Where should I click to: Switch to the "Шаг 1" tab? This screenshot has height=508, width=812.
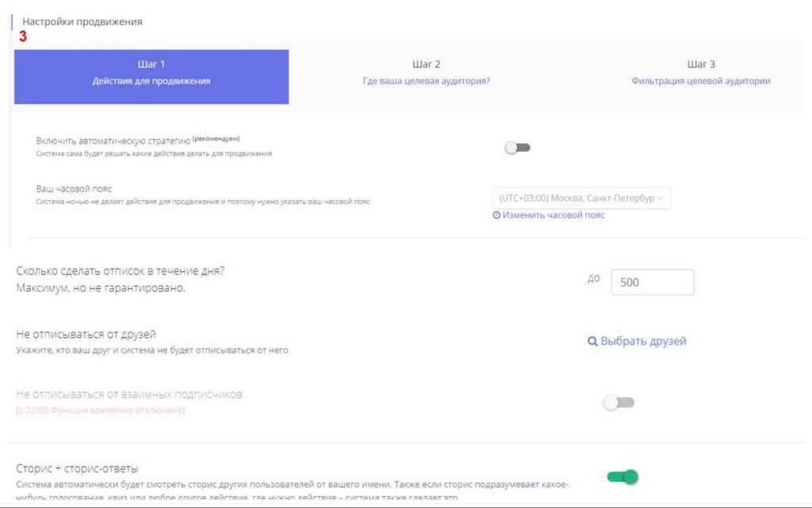(151, 64)
